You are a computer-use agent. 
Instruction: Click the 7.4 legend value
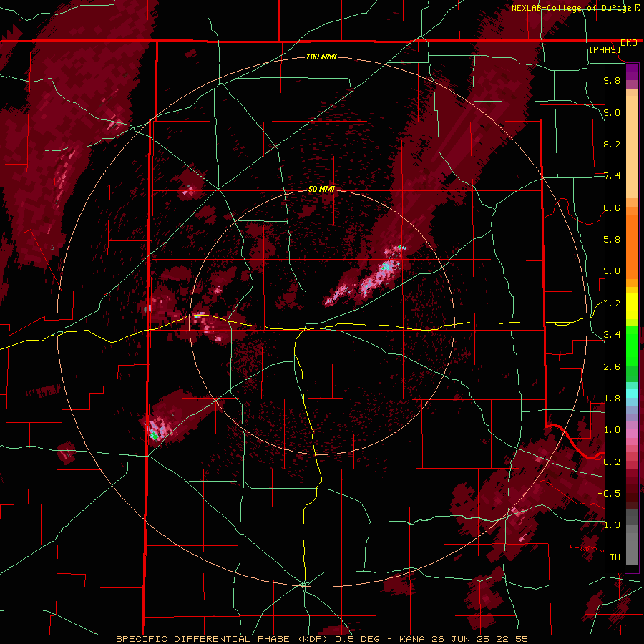[612, 176]
